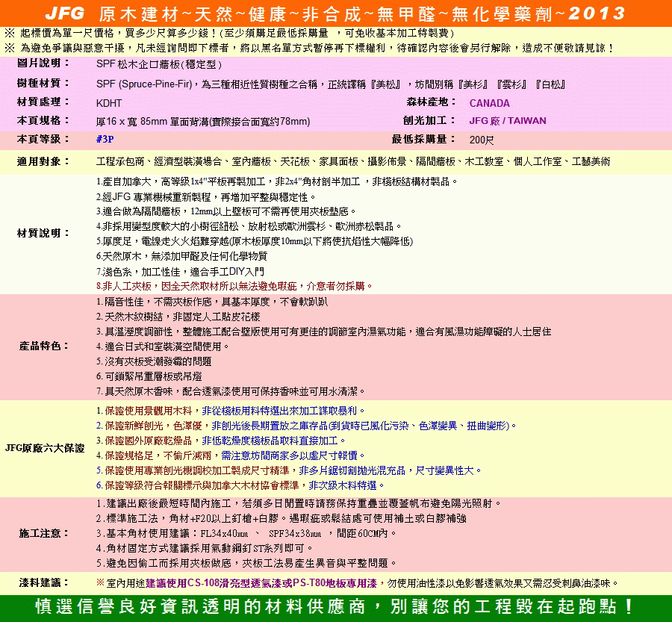Click the line '5.避免因偷工而採用夾板做底'
Image resolution: width=672 pixels, height=622 pixels.
(x=246, y=563)
